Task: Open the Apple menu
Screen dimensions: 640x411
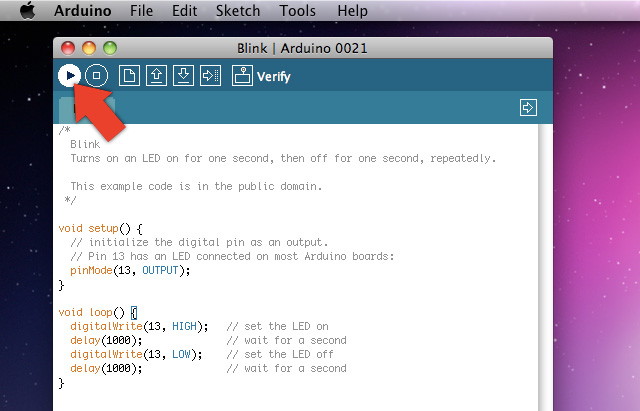Action: pyautogui.click(x=27, y=11)
